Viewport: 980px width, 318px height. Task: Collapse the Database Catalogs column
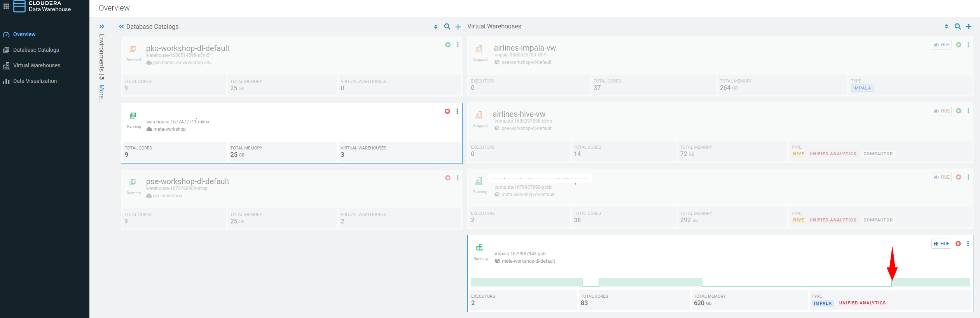pyautogui.click(x=121, y=26)
